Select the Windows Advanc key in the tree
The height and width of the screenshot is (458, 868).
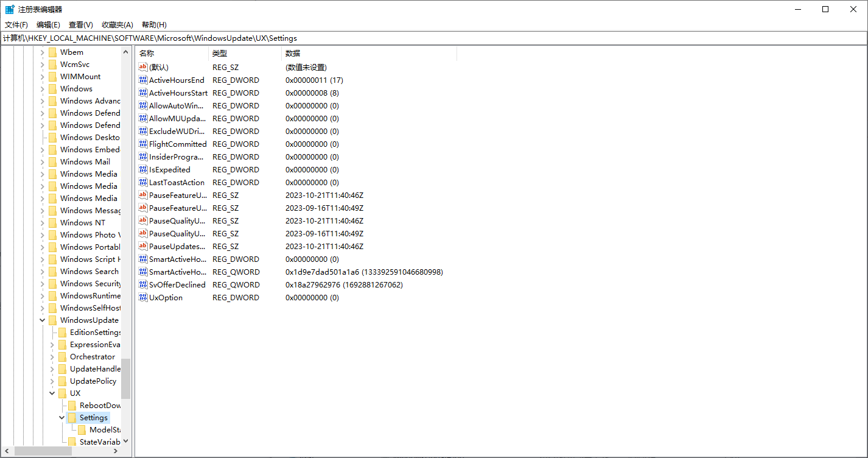point(90,100)
